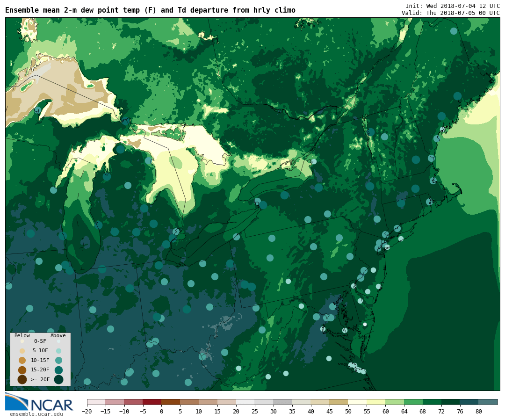
Task: Pick the slate swatch right of 80
Action: [489, 402]
